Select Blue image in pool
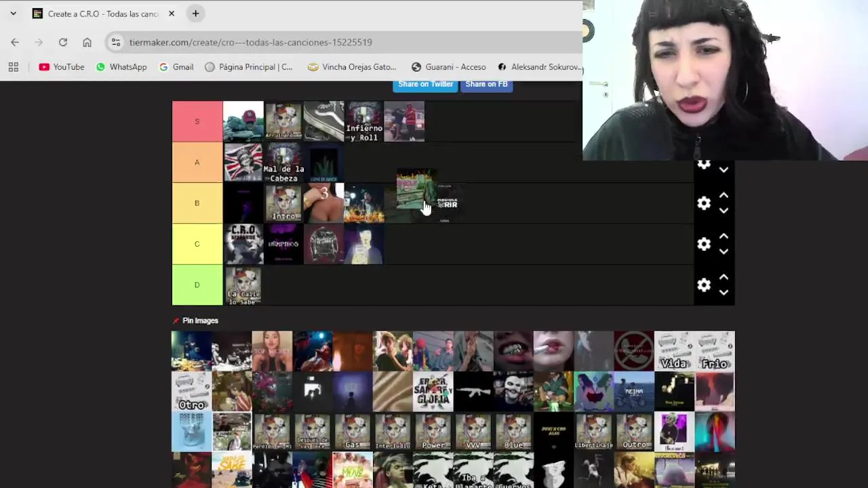This screenshot has width=868, height=488. click(x=513, y=432)
